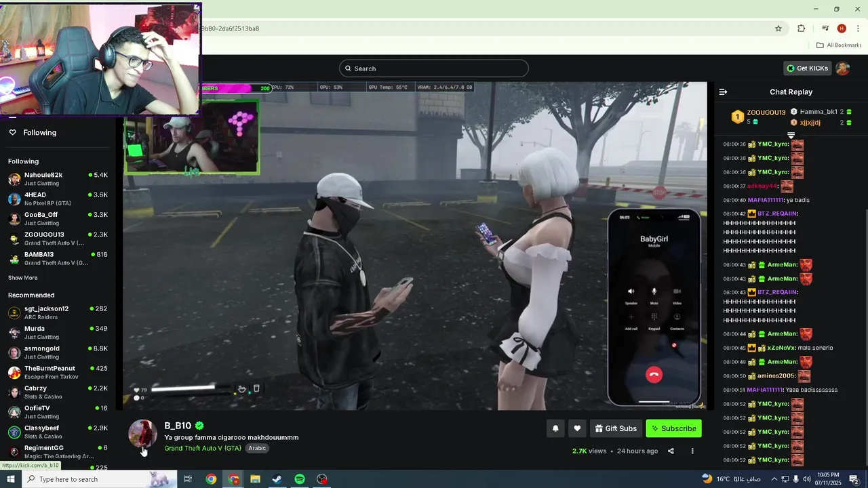
Task: Open Chrome media controls icon
Action: [825, 28]
